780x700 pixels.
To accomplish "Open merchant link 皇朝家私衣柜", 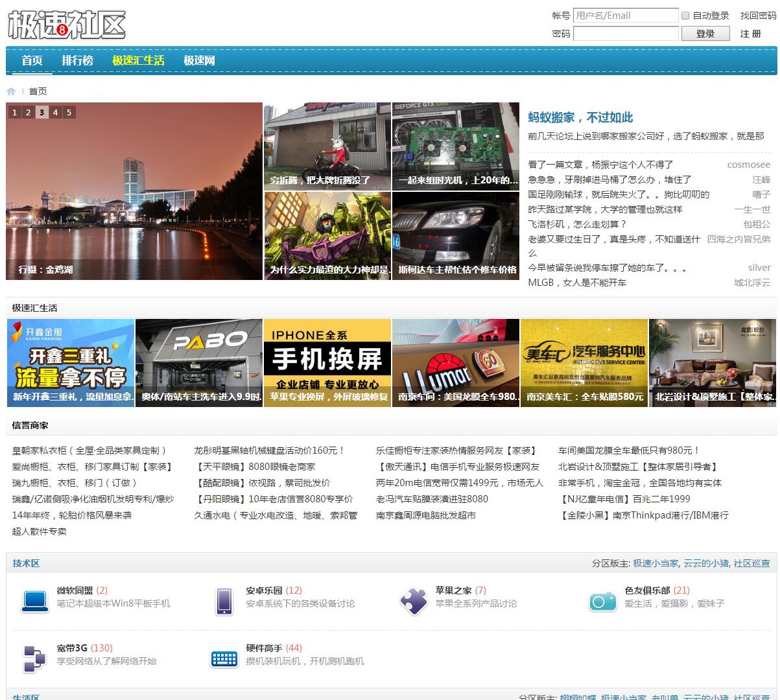I will (x=89, y=450).
